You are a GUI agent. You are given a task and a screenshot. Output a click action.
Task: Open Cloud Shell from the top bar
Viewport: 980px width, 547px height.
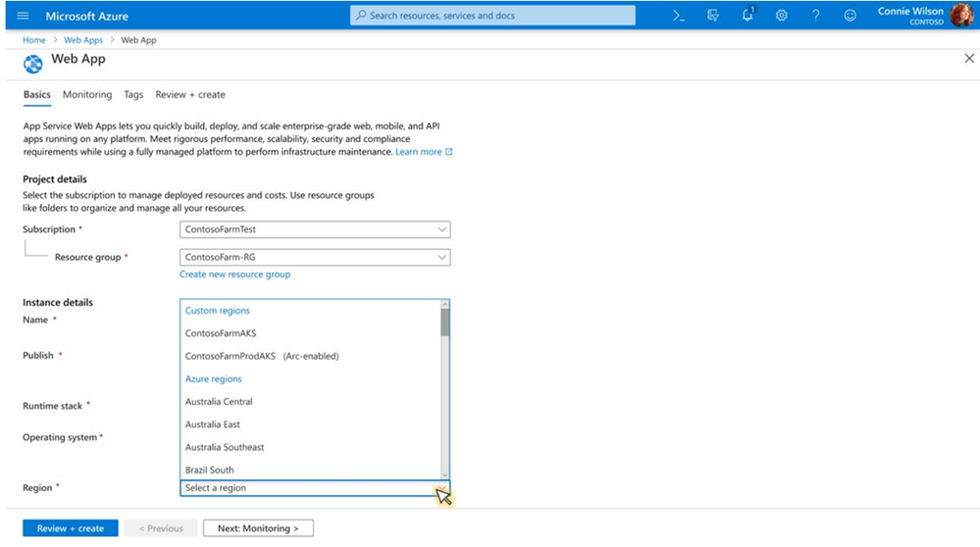point(679,16)
